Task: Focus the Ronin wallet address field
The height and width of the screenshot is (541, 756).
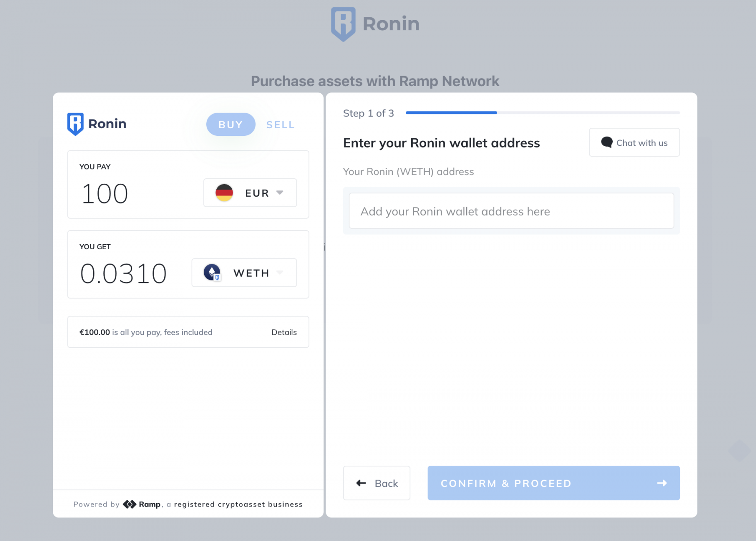Action: coord(512,211)
